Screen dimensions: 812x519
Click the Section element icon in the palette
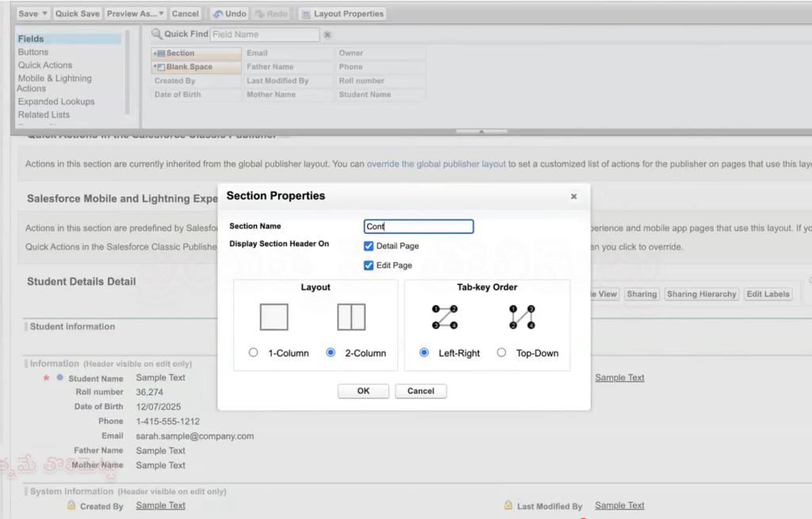[x=162, y=53]
